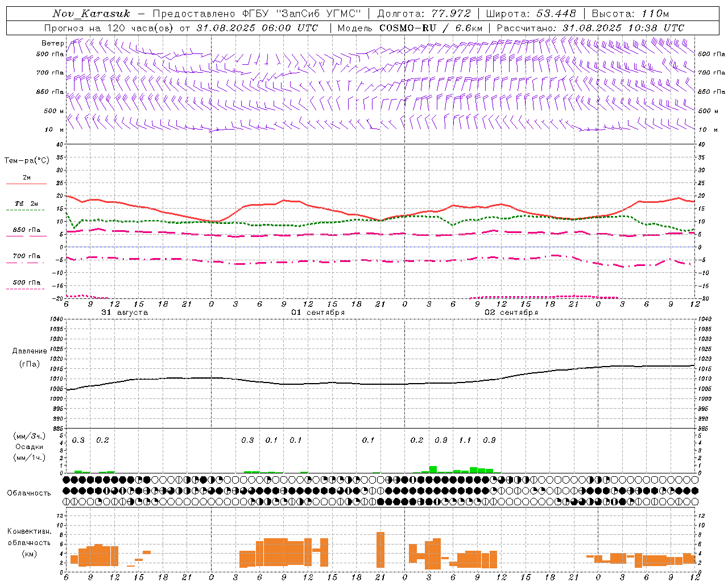Image resolution: width=728 pixels, height=582 pixels.
Task: Select the "Модель COSMO-RU / 6.6км" text
Action: tap(410, 28)
